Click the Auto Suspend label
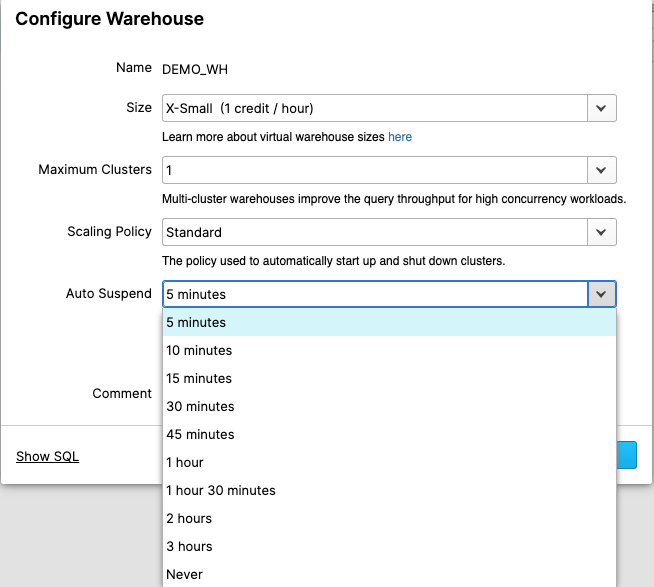The width and height of the screenshot is (654, 587). click(108, 293)
